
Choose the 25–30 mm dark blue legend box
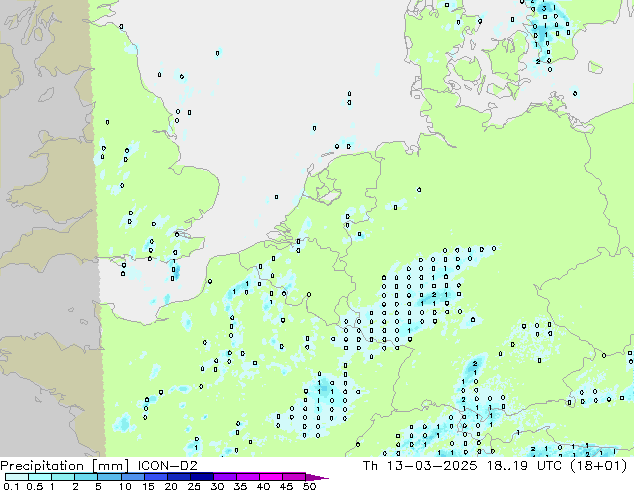pos(201,477)
